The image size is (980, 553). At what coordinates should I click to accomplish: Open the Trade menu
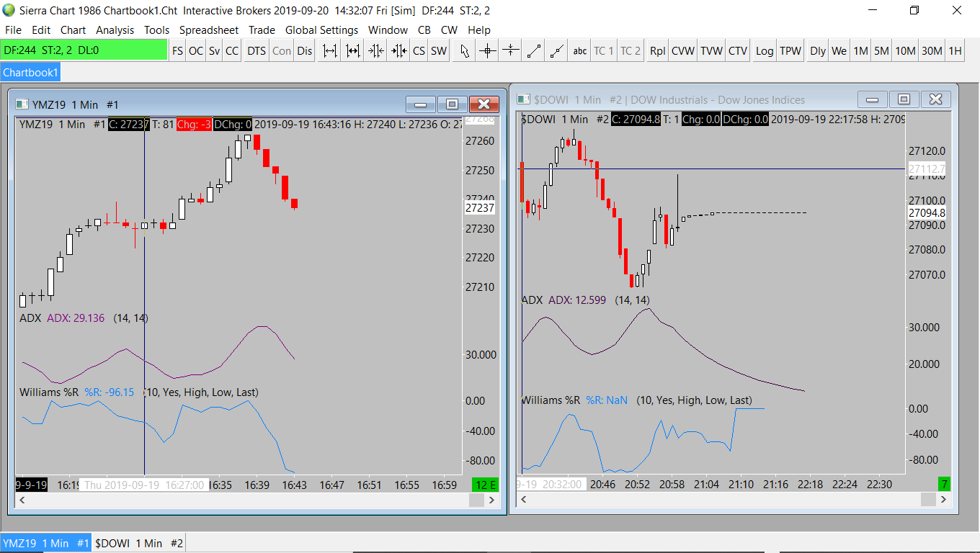tap(262, 30)
